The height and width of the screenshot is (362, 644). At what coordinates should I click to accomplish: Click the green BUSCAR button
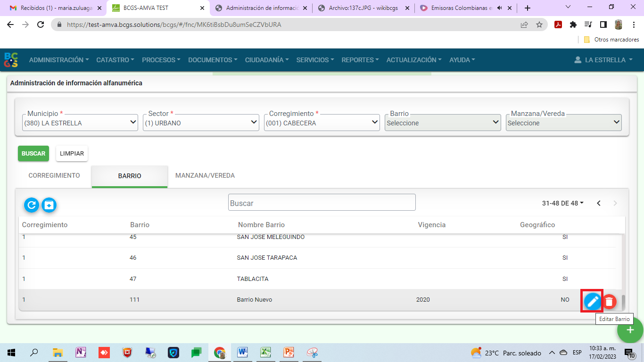click(x=33, y=154)
